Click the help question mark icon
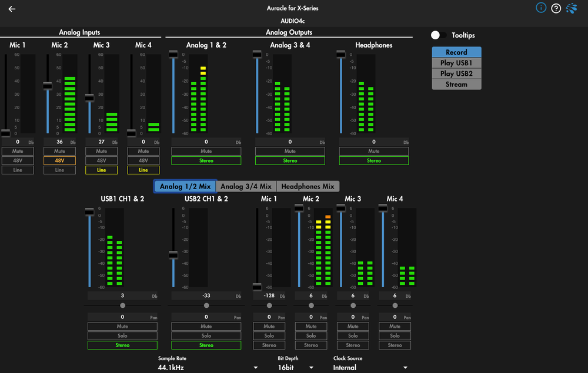 click(x=556, y=8)
